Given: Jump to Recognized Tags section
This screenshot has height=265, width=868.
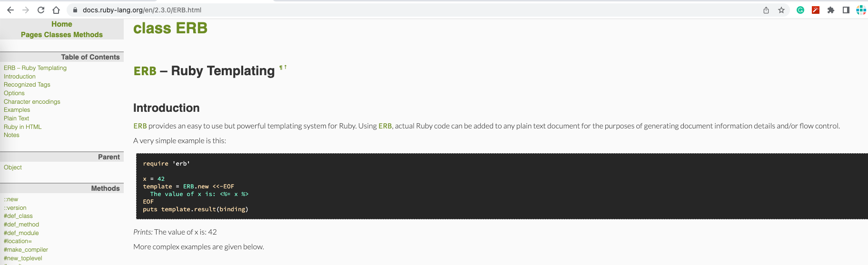Looking at the screenshot, I should [27, 85].
